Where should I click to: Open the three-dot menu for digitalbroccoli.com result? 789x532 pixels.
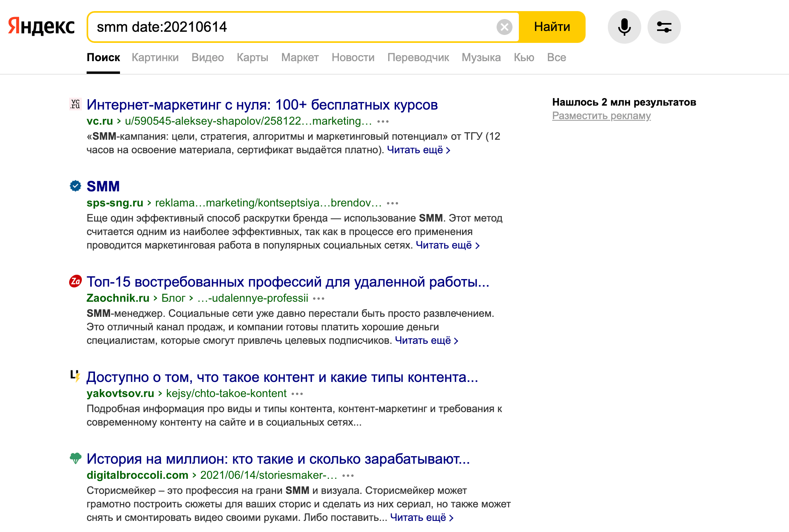(348, 476)
